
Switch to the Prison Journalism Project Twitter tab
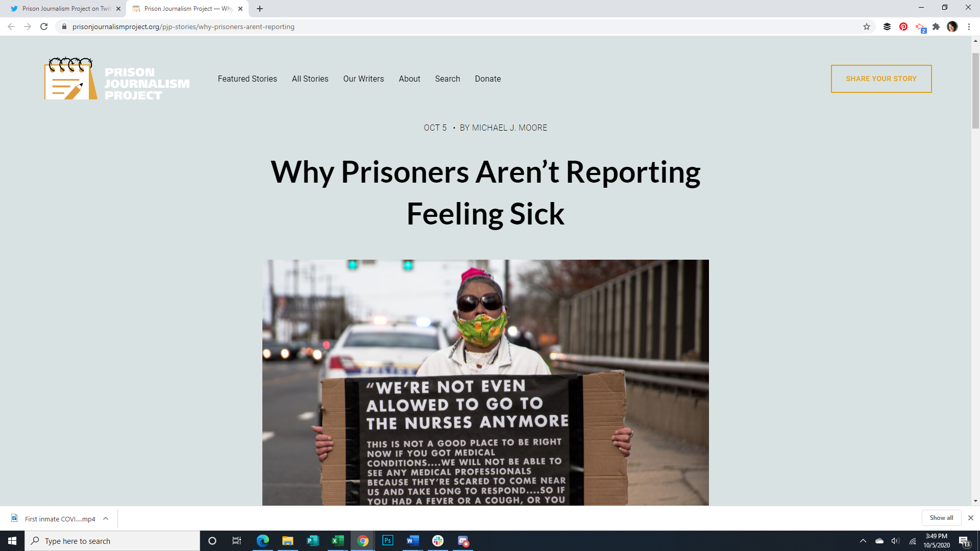pos(66,9)
